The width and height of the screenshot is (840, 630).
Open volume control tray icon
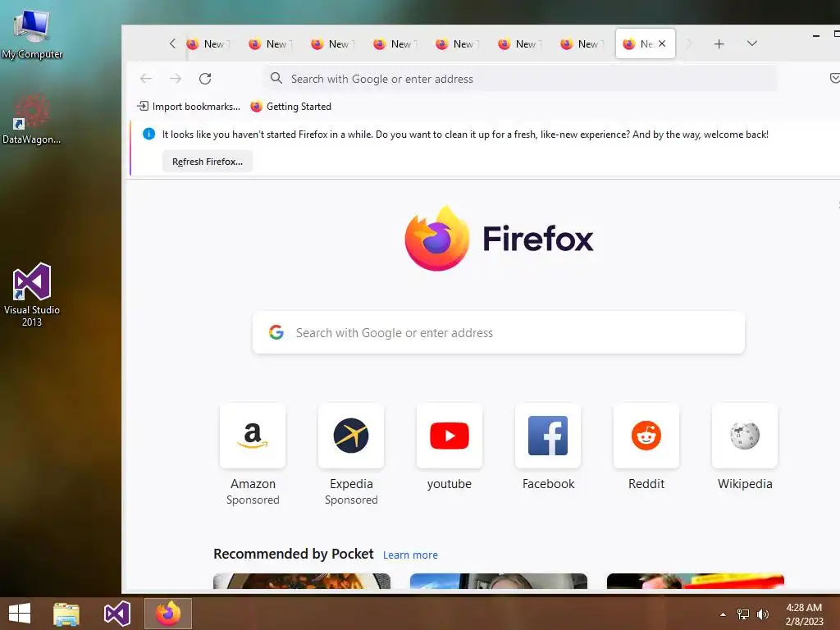762,614
